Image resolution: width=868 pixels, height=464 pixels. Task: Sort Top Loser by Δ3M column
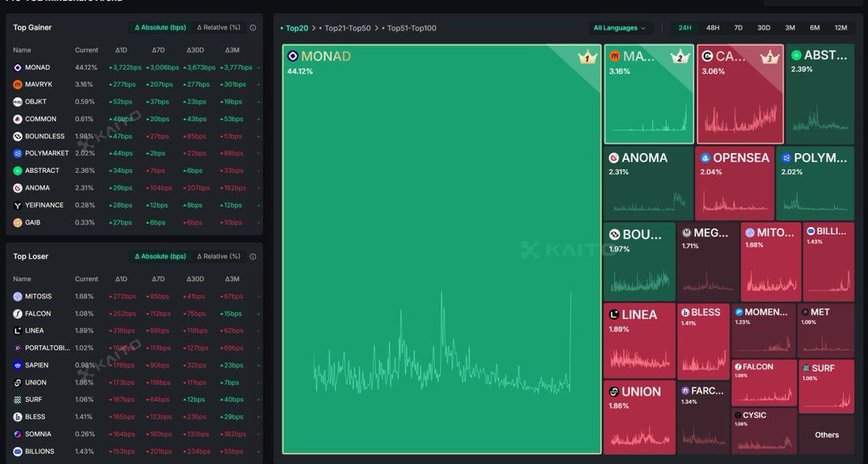click(x=232, y=279)
